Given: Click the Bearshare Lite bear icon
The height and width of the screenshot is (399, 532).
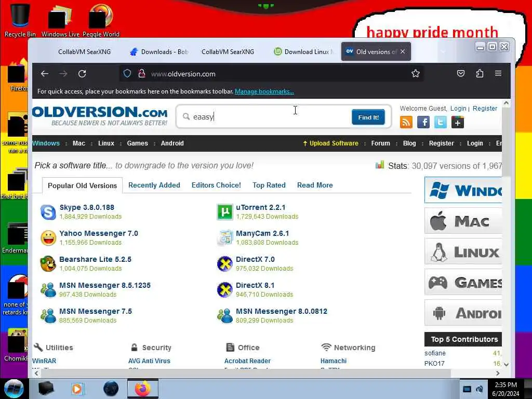Looking at the screenshot, I should 48,263.
